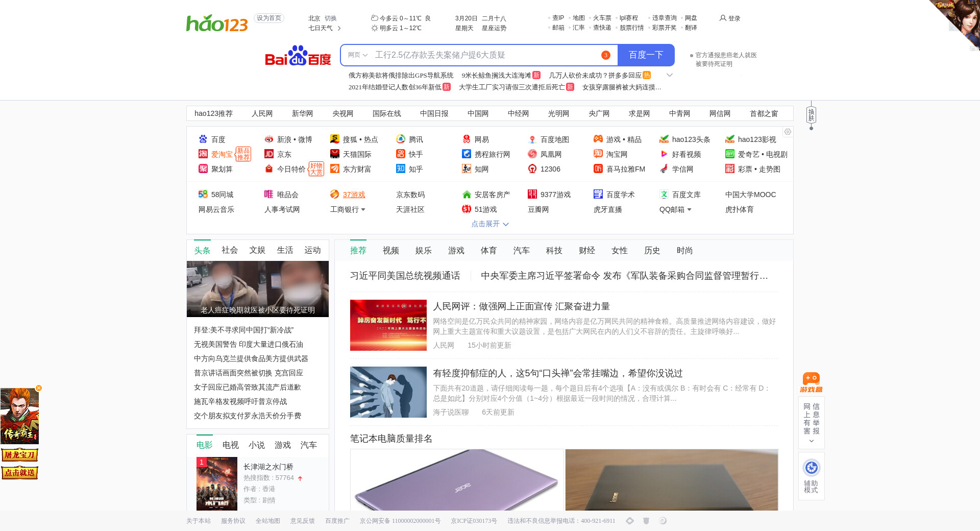This screenshot has width=980, height=531.
Task: Switch to the 社会 news tab
Action: [230, 250]
